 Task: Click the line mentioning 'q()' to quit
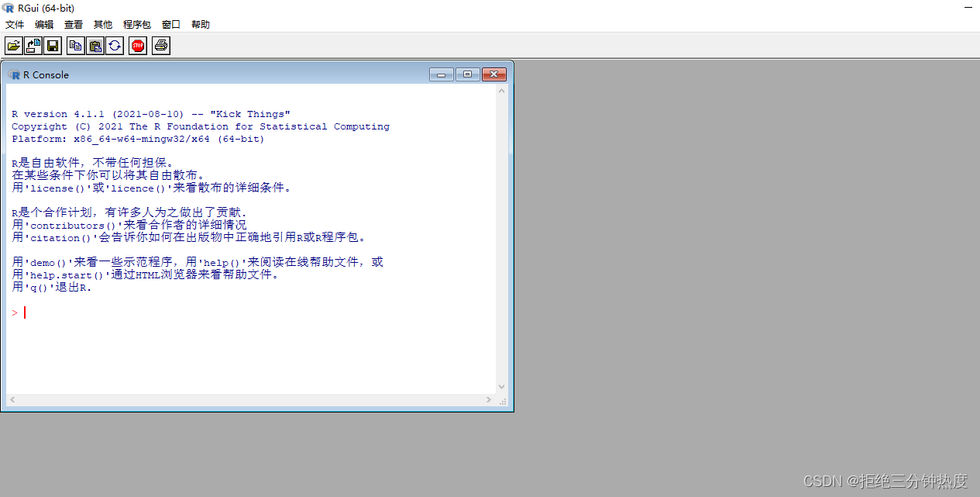[x=52, y=287]
